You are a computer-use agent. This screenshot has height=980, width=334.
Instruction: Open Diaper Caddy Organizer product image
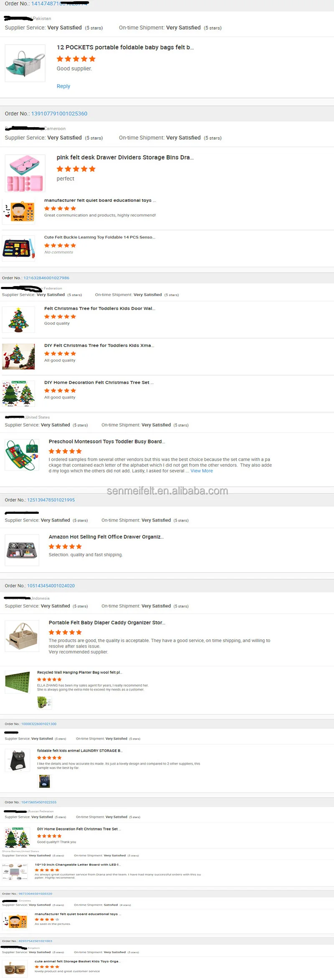pyautogui.click(x=22, y=636)
